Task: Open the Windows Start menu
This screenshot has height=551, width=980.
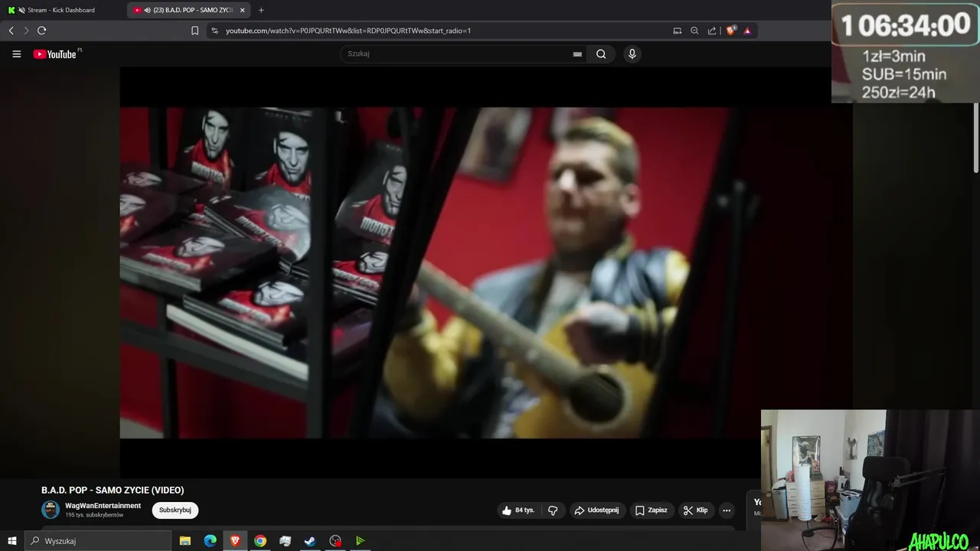Action: tap(12, 541)
